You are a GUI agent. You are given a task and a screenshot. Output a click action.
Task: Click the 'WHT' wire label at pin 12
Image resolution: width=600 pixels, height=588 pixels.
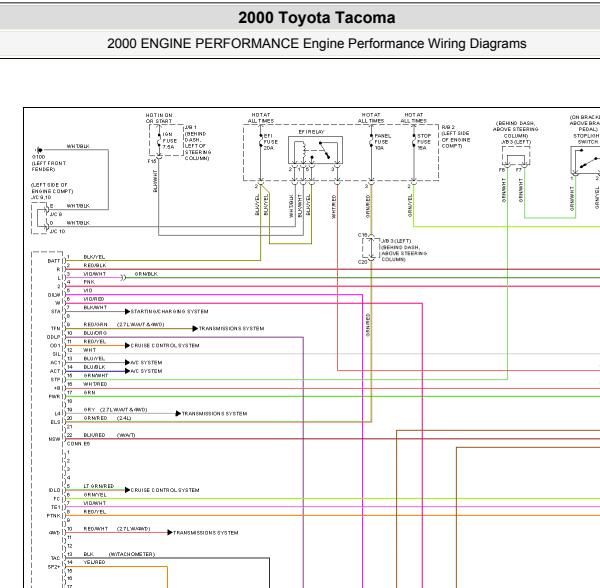tap(90, 350)
